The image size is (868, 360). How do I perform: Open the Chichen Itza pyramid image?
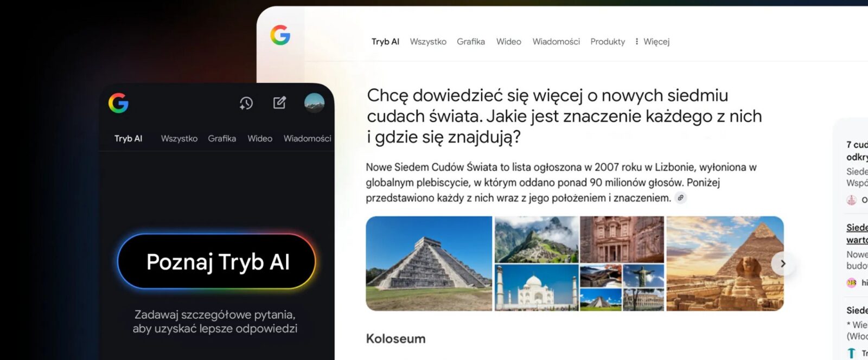click(429, 263)
